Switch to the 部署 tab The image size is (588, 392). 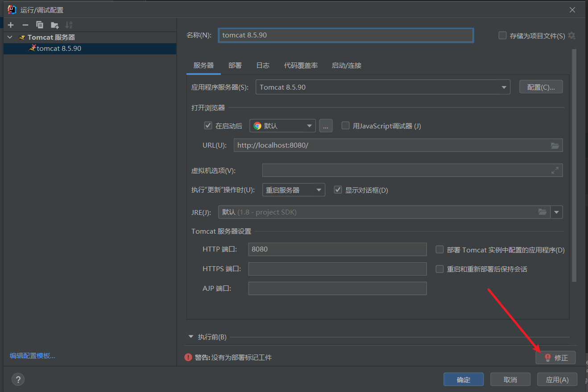(235, 66)
